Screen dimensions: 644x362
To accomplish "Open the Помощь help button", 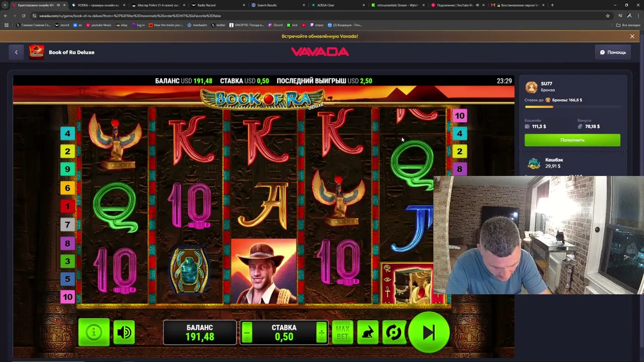I will (x=613, y=52).
